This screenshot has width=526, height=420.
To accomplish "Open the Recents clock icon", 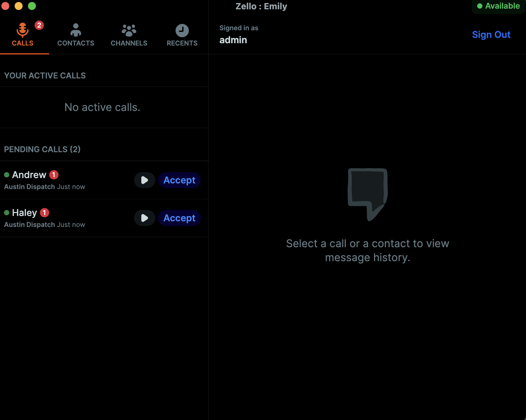I will 182,31.
